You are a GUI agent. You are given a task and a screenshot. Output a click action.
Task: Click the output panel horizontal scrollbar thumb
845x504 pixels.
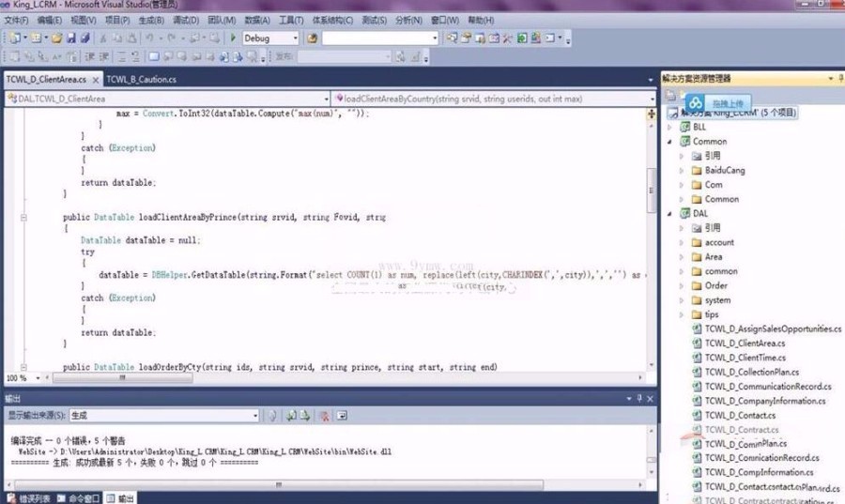pyautogui.click(x=279, y=484)
